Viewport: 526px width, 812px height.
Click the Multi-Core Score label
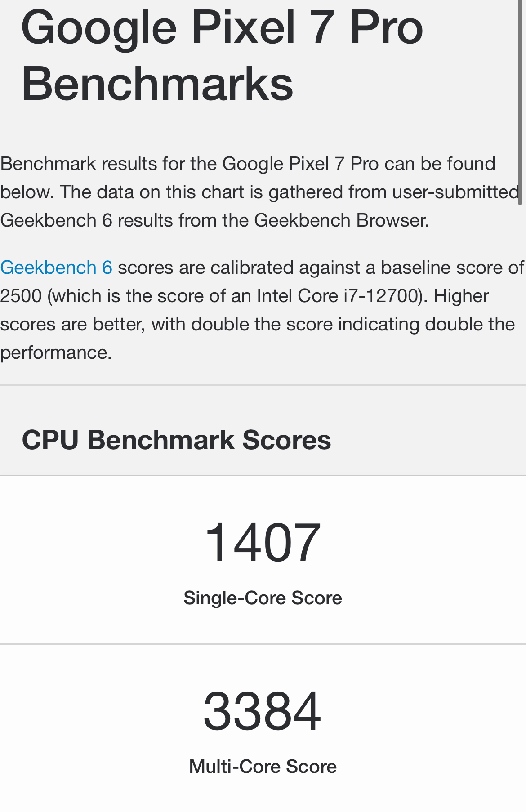coord(263,767)
